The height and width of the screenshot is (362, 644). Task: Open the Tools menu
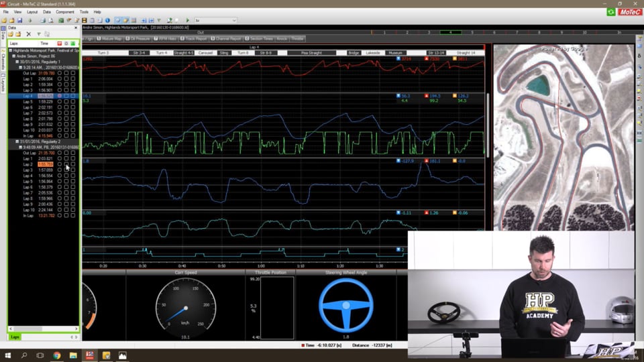click(x=84, y=12)
